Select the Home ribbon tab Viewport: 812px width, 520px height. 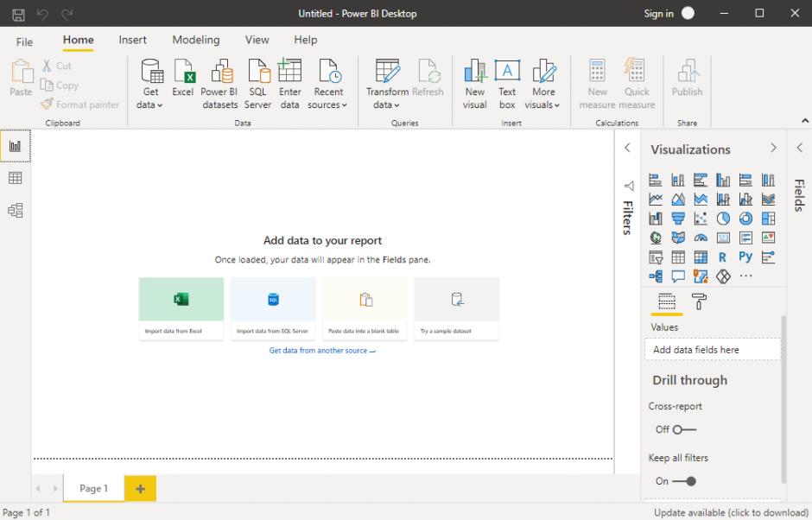pyautogui.click(x=79, y=40)
